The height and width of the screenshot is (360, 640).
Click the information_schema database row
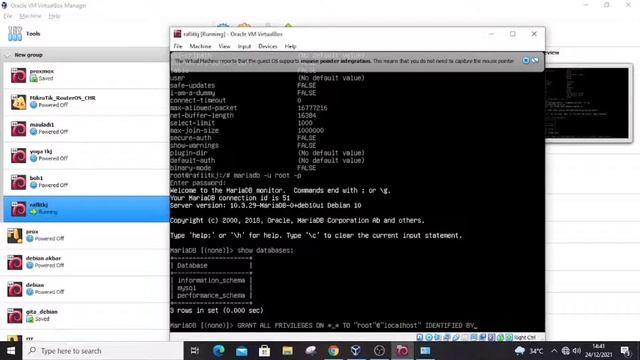pos(211,280)
